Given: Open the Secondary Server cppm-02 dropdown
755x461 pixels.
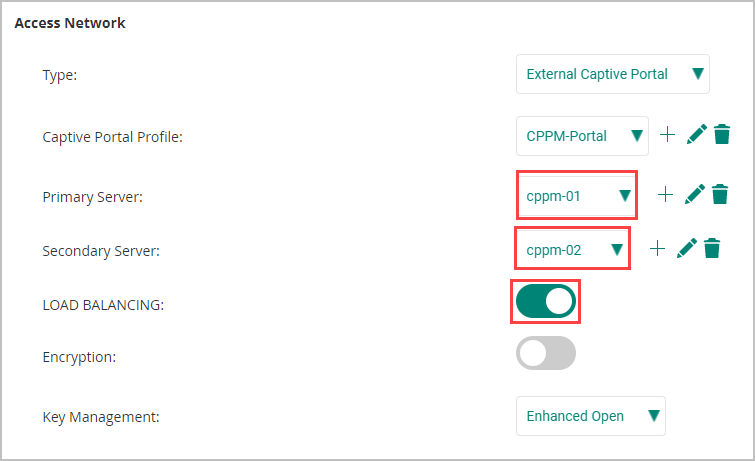Looking at the screenshot, I should [573, 250].
